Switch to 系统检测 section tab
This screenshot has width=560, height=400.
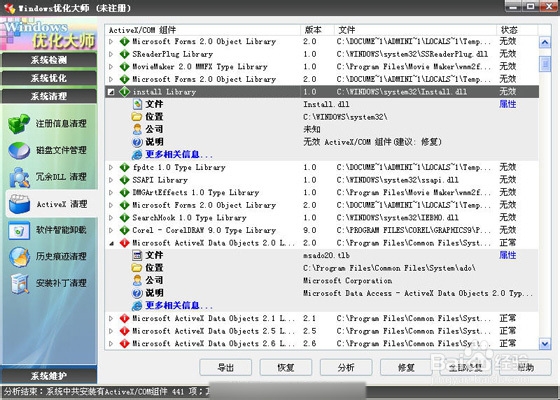(x=49, y=60)
